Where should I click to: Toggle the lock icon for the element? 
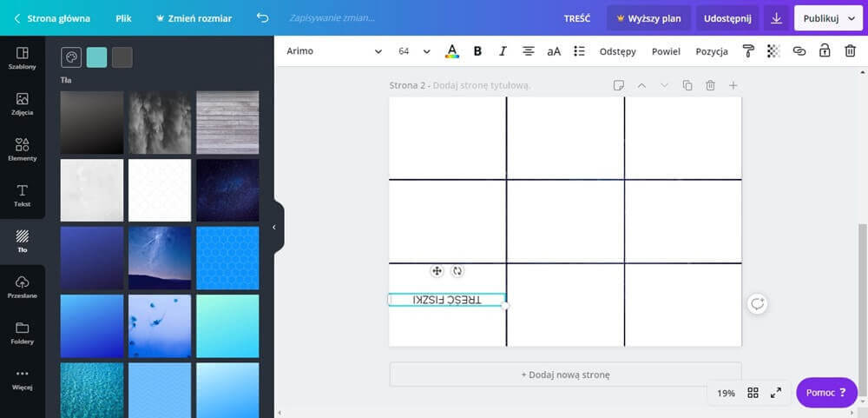825,51
